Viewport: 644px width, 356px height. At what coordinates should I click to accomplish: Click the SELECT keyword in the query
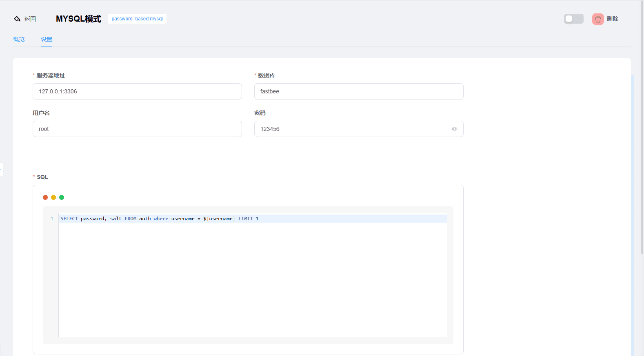click(x=69, y=219)
